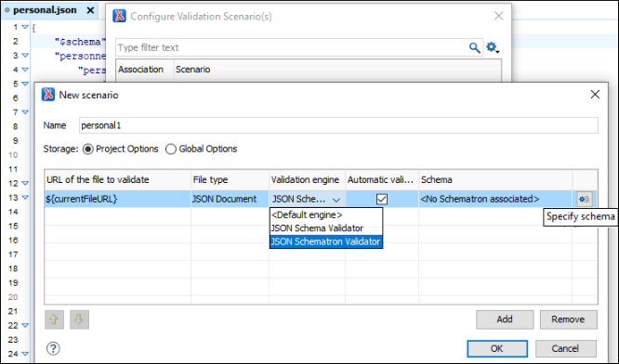Click the Validation engine column header
The image size is (619, 364).
307,180
